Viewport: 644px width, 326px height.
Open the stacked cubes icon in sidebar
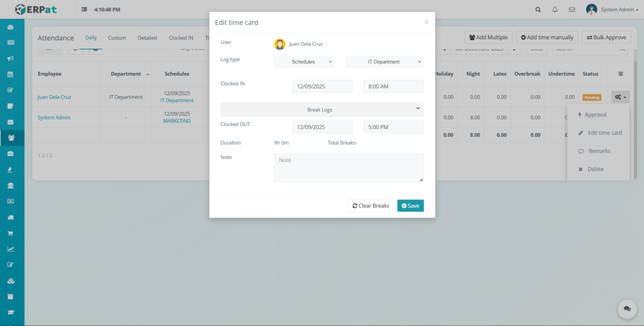click(x=11, y=281)
